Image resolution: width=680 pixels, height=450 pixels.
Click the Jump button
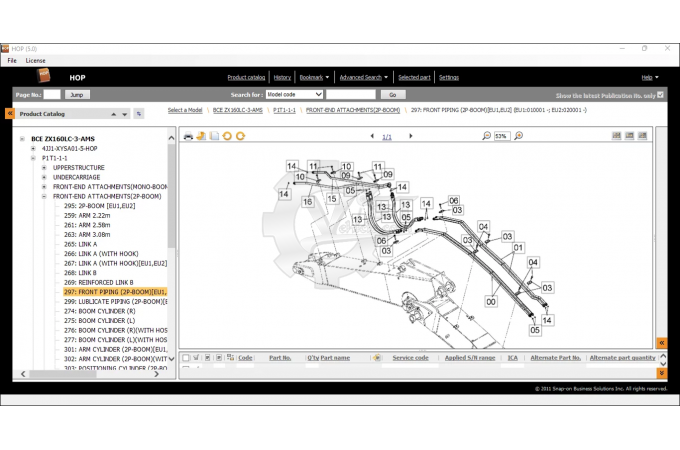77,95
